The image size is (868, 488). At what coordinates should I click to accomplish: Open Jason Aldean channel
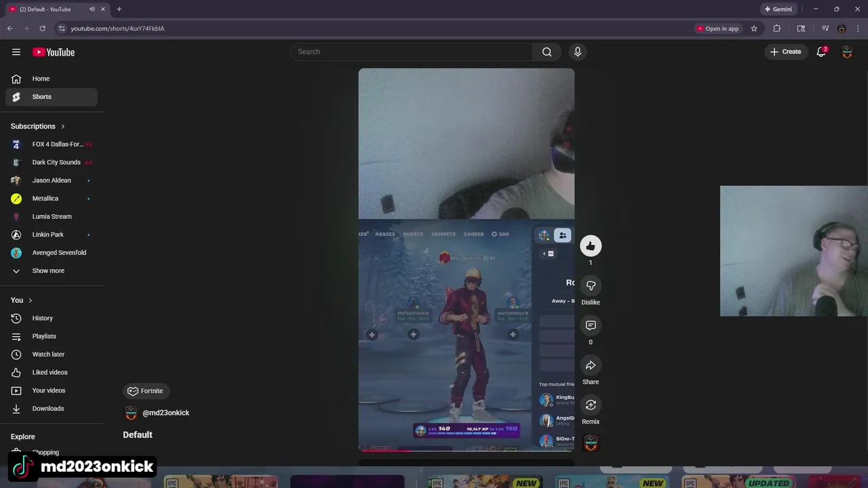[52, 180]
